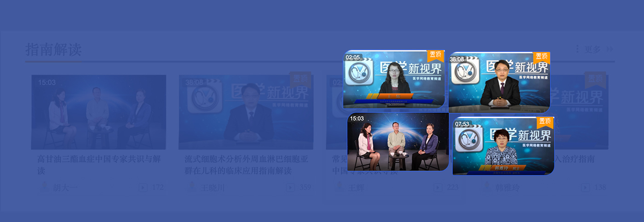Open the highlighted 02:05 video thumbnail

tap(394, 79)
